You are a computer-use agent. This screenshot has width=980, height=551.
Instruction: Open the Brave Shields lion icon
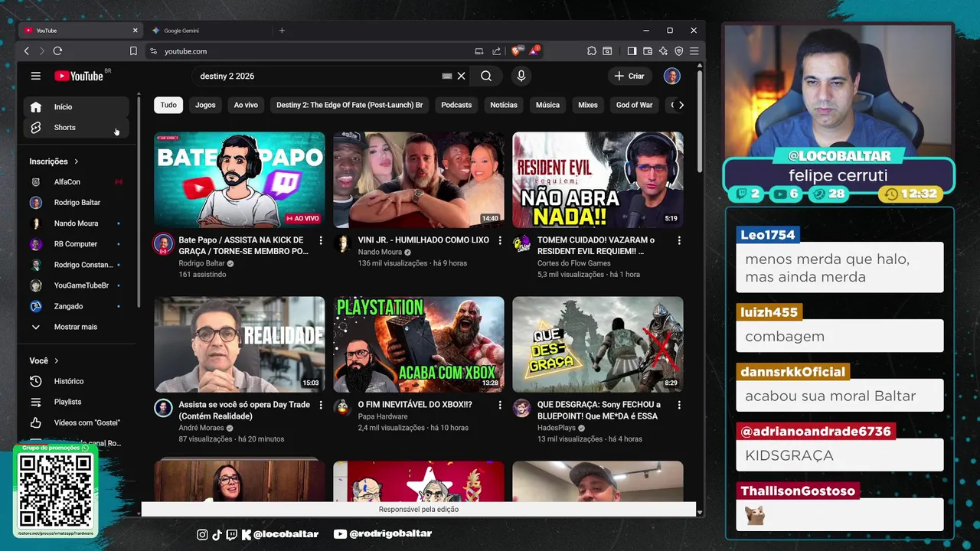click(x=517, y=51)
